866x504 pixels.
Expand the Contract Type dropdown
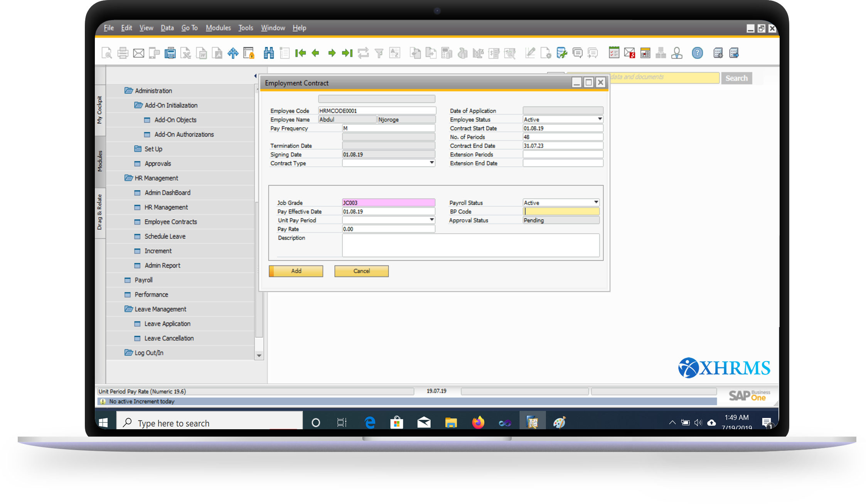coord(431,163)
